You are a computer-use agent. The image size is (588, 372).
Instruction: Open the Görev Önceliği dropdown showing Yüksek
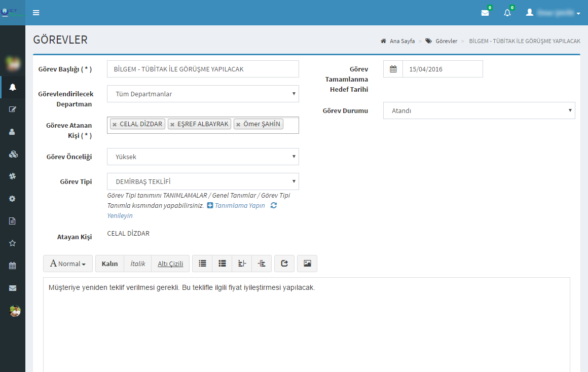[203, 157]
